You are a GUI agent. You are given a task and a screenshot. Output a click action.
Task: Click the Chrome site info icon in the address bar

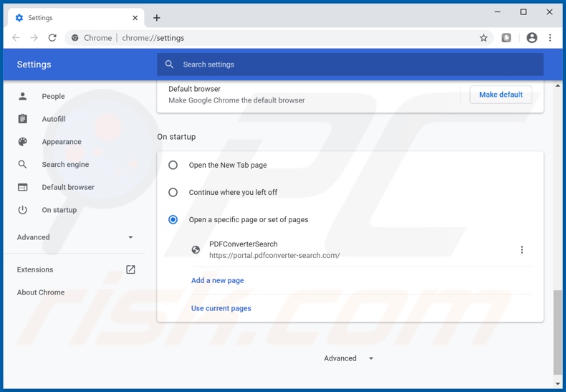(75, 37)
